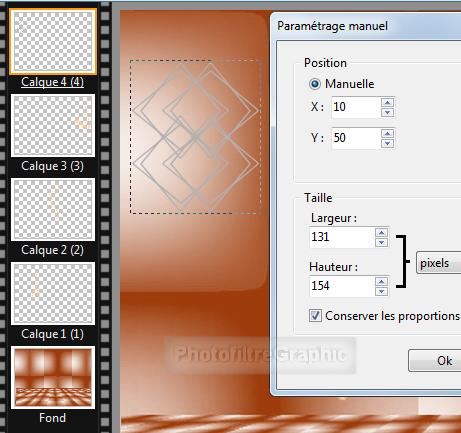Select the Fond background layer thumbnail
Image resolution: width=461 pixels, height=433 pixels.
[53, 377]
